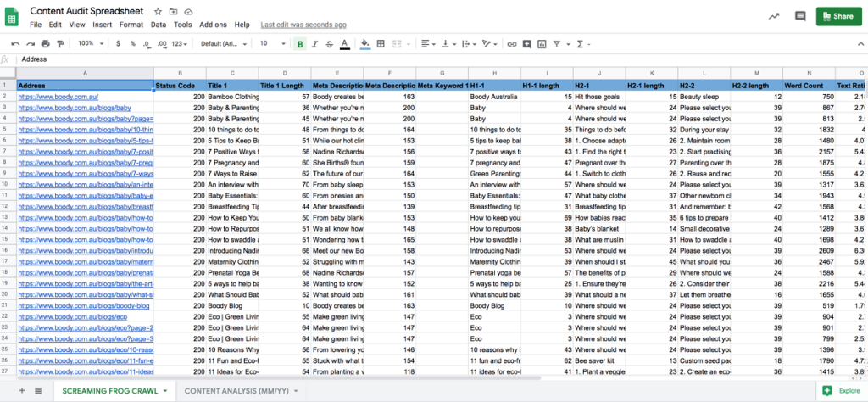The image size is (868, 402).
Task: Open the Horizontal align dropdown
Action: point(428,44)
